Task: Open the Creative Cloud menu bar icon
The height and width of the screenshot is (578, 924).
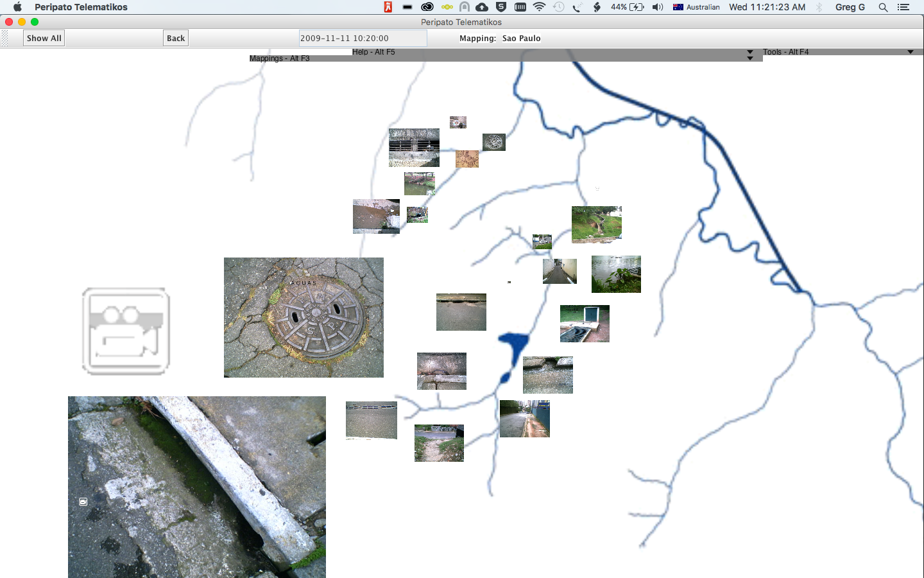Action: pos(427,7)
